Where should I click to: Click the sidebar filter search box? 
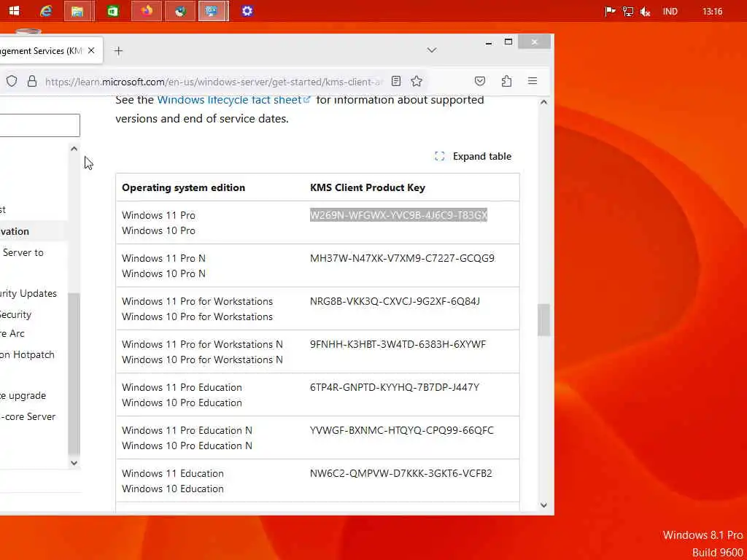39,125
